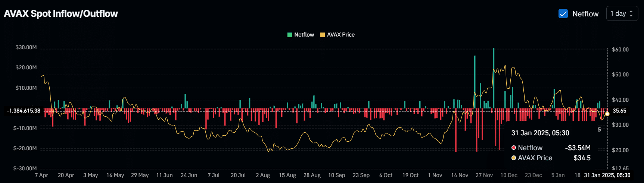This screenshot has width=644, height=183.
Task: Click the $60.00 price axis label
Action: point(620,50)
